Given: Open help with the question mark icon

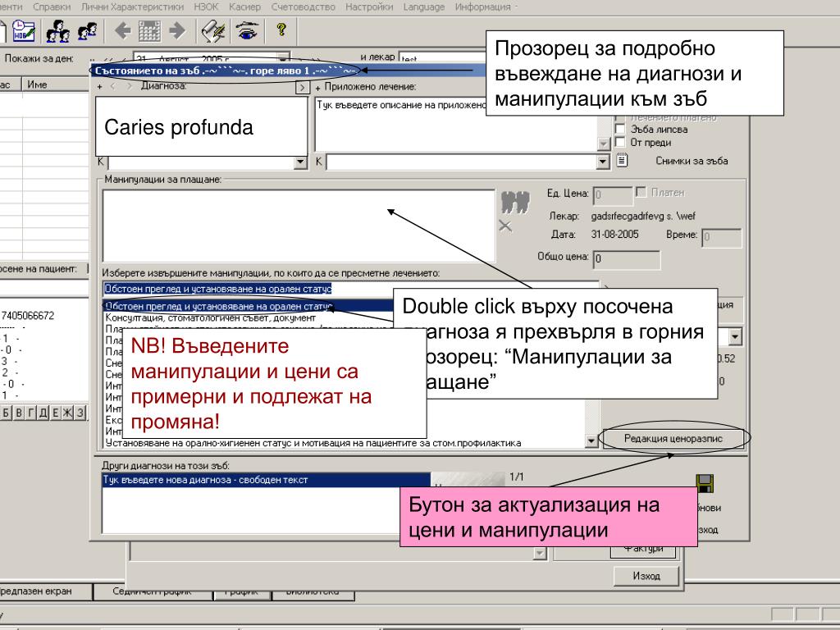Looking at the screenshot, I should (281, 30).
